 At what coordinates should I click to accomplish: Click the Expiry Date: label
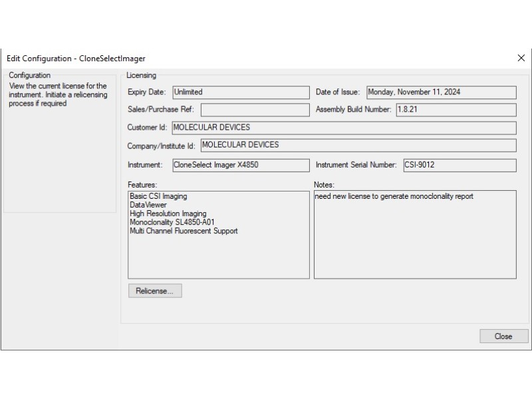pos(146,92)
